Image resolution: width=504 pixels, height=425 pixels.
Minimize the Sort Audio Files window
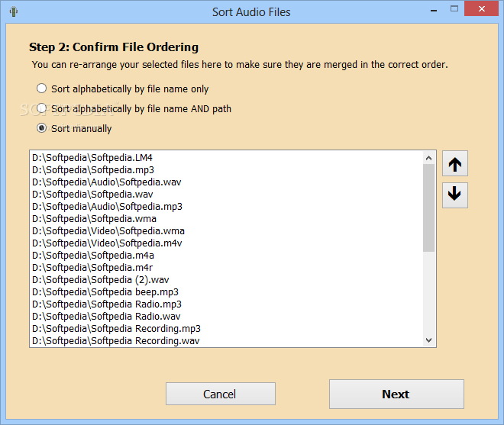tap(434, 10)
